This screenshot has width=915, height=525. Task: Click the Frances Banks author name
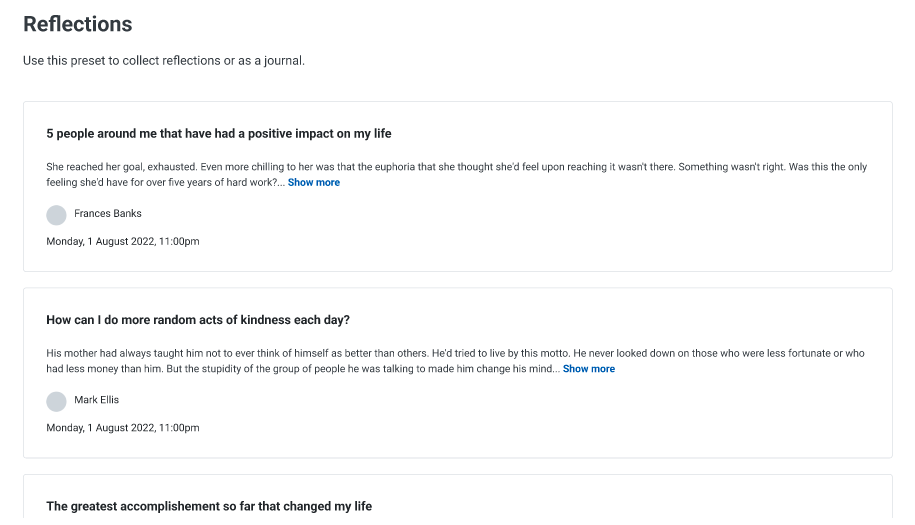[108, 214]
